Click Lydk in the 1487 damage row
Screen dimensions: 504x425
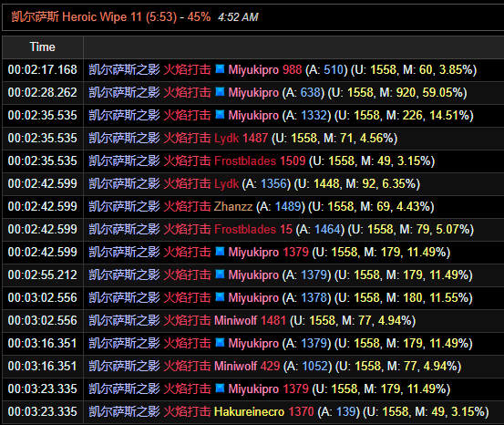point(226,138)
